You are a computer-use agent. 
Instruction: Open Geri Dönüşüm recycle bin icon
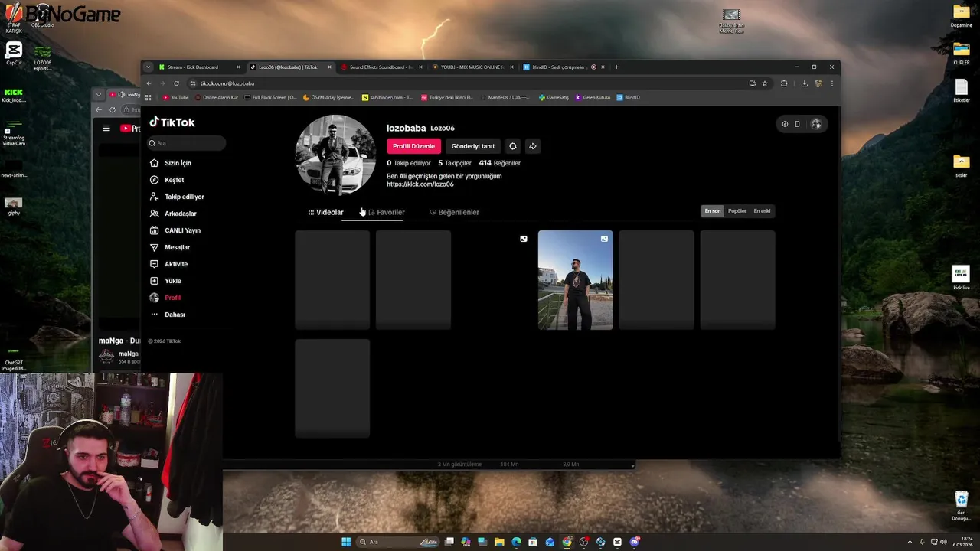(x=961, y=506)
